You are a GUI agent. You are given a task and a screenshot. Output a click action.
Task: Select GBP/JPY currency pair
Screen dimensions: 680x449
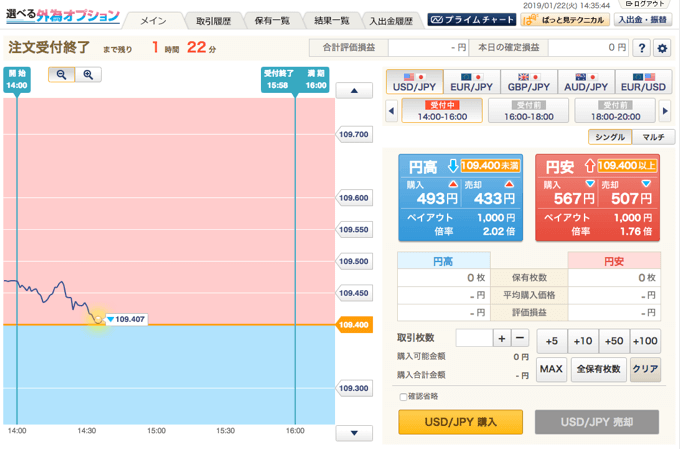(x=529, y=82)
